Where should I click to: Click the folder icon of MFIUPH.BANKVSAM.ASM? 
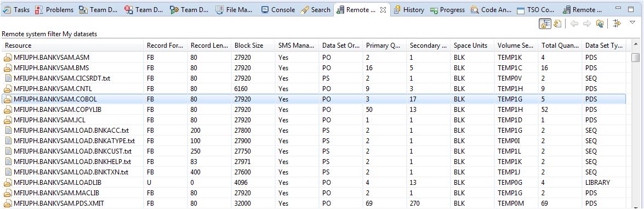click(x=8, y=57)
